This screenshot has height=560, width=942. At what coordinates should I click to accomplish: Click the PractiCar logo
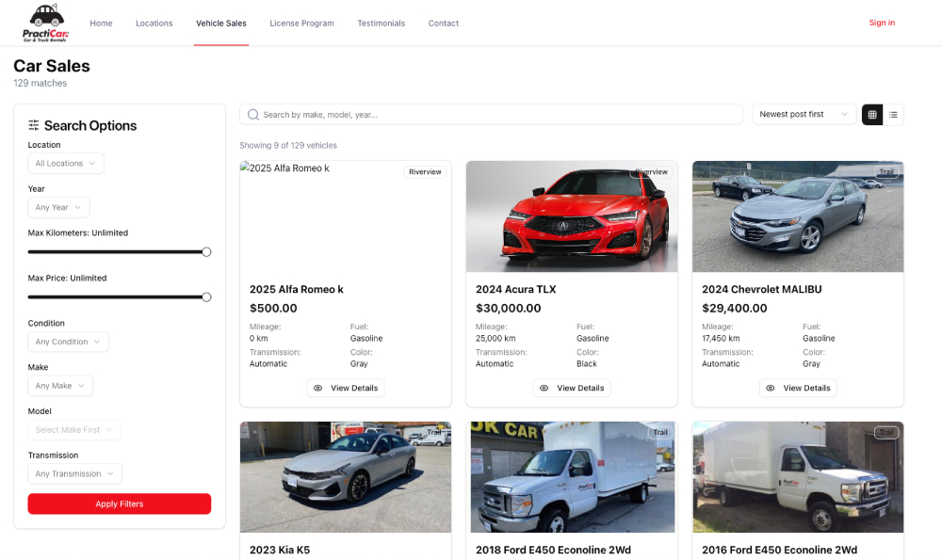45,23
